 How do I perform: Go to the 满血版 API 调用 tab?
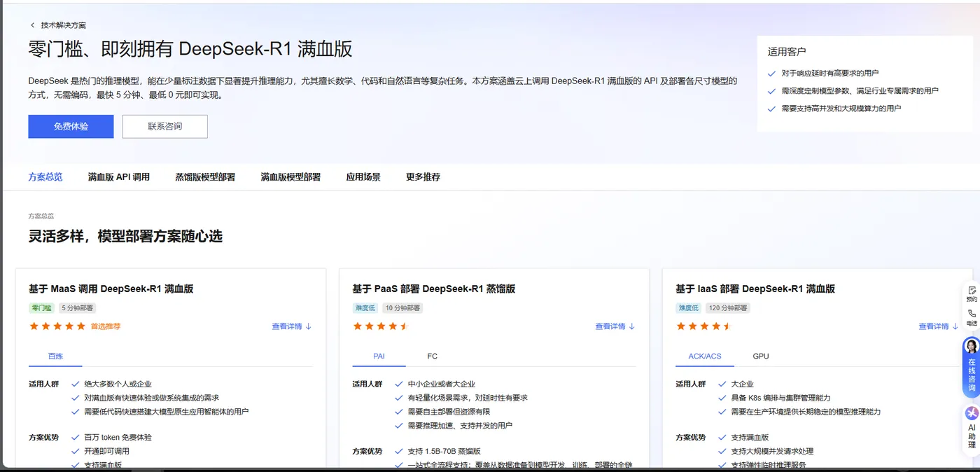(x=119, y=177)
